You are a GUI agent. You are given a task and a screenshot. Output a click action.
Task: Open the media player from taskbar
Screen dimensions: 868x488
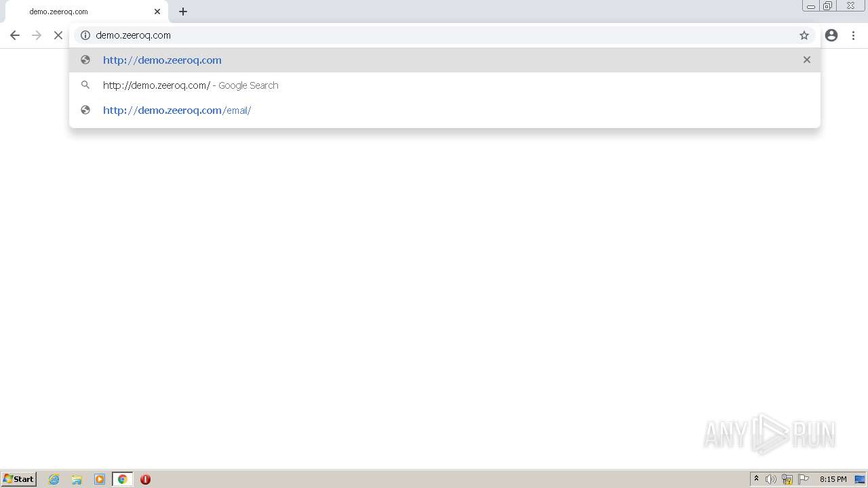tap(100, 479)
